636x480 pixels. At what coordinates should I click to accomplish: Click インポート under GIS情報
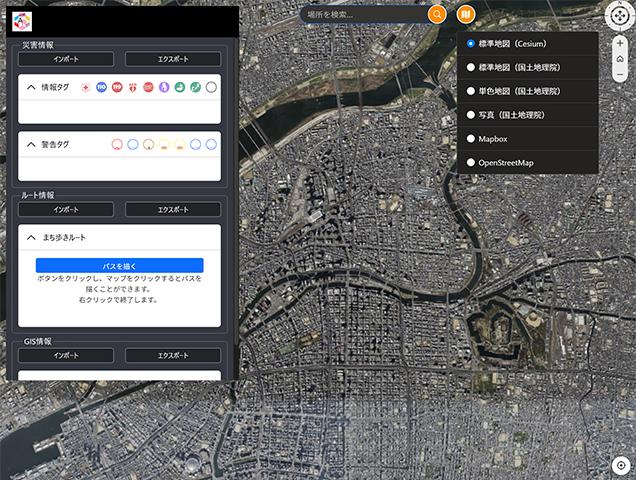tap(66, 355)
